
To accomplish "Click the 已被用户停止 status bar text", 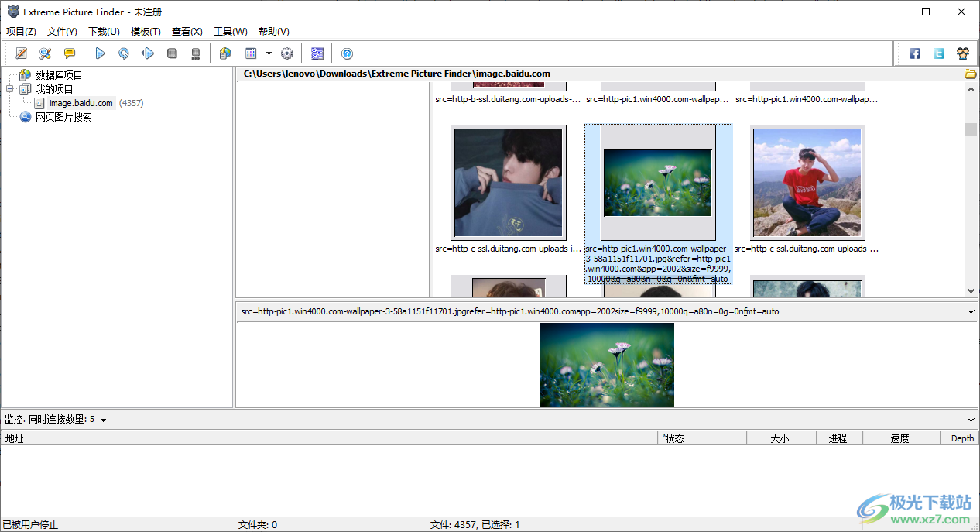I will (x=30, y=524).
